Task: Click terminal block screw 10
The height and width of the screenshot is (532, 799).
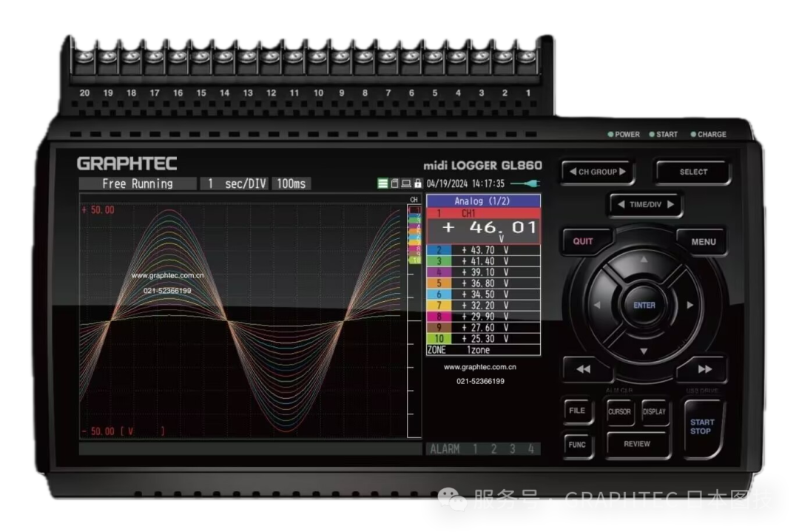Action: 318,57
